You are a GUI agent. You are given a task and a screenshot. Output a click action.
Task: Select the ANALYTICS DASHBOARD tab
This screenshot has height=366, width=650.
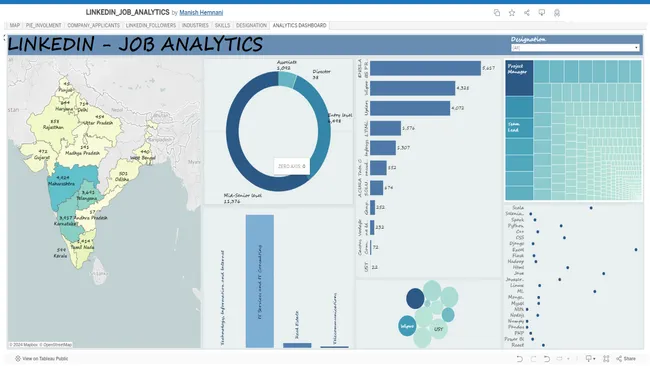tap(299, 25)
